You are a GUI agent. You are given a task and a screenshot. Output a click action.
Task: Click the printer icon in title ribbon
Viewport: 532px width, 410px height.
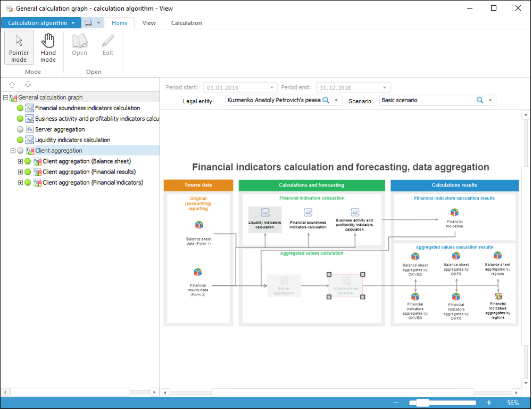[88, 23]
